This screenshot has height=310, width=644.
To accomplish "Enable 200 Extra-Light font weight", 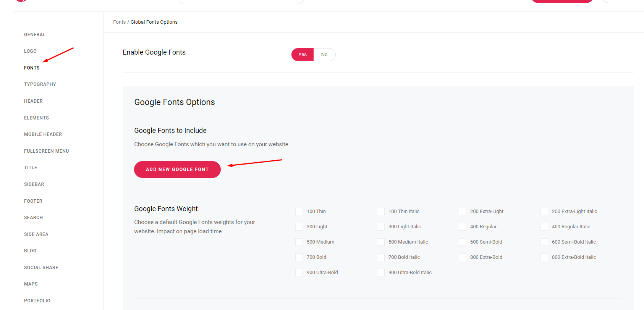I will pos(463,212).
